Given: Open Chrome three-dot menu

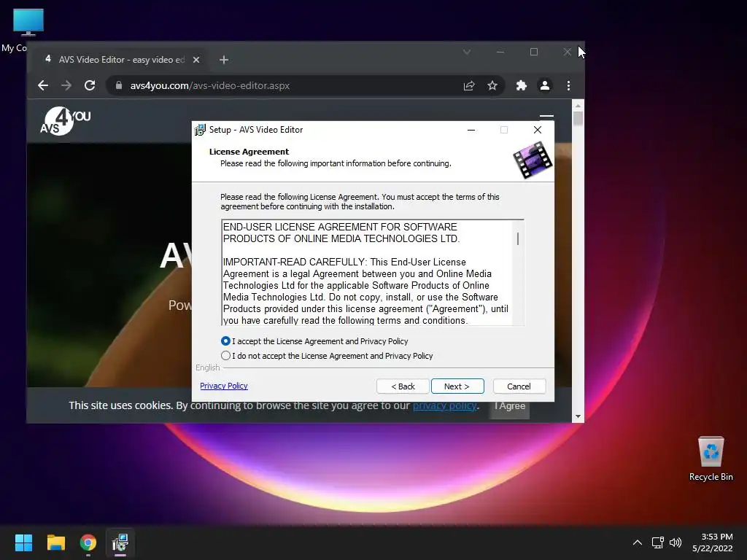Looking at the screenshot, I should point(568,86).
